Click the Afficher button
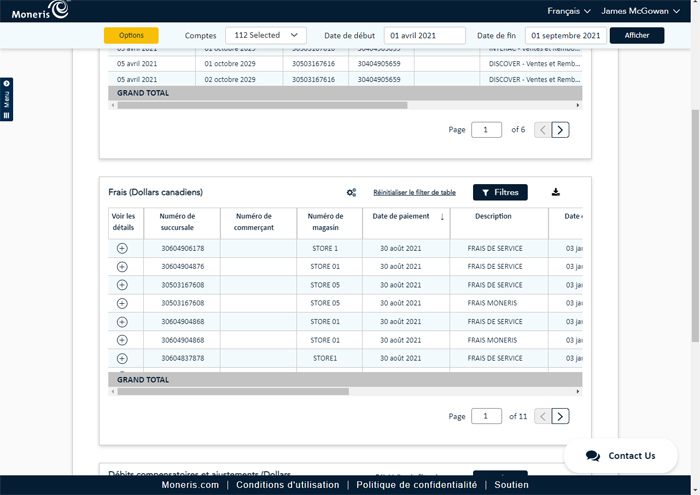700x495 pixels. [x=637, y=35]
